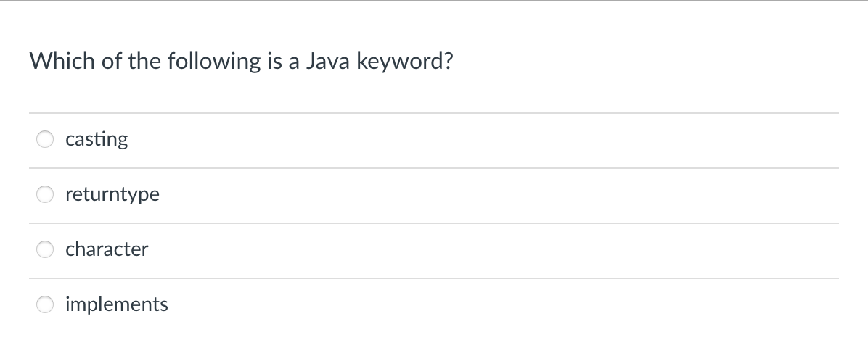Choose the "character" radio button
This screenshot has height=361, width=868.
point(46,249)
